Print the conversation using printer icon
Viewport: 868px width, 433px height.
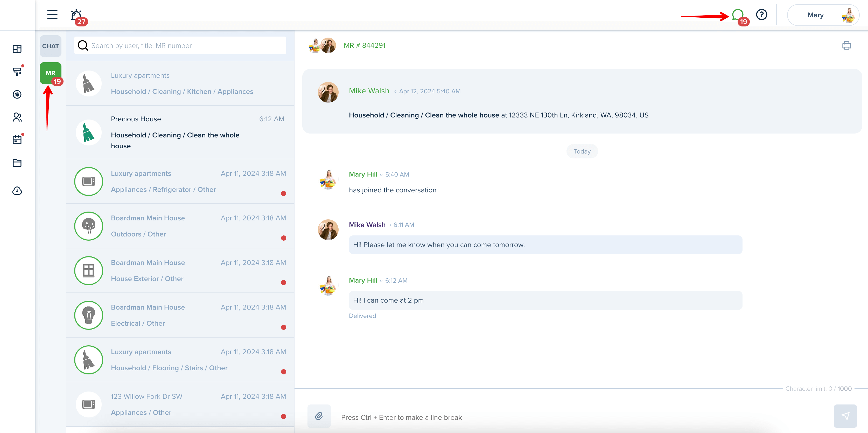click(846, 45)
